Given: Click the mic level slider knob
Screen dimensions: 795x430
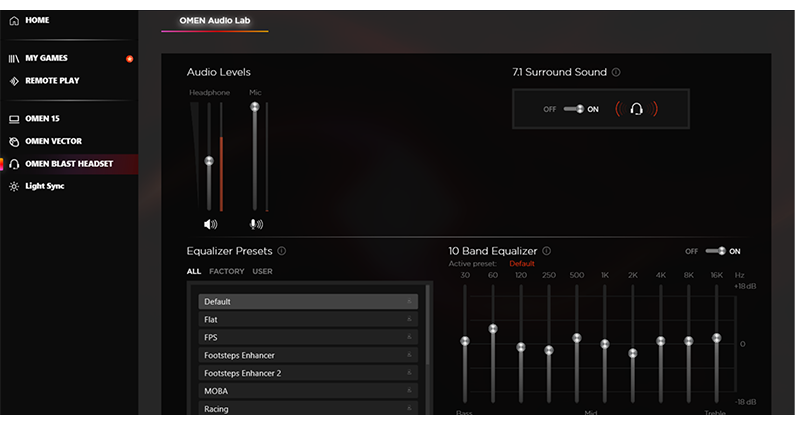Looking at the screenshot, I should click(x=255, y=107).
